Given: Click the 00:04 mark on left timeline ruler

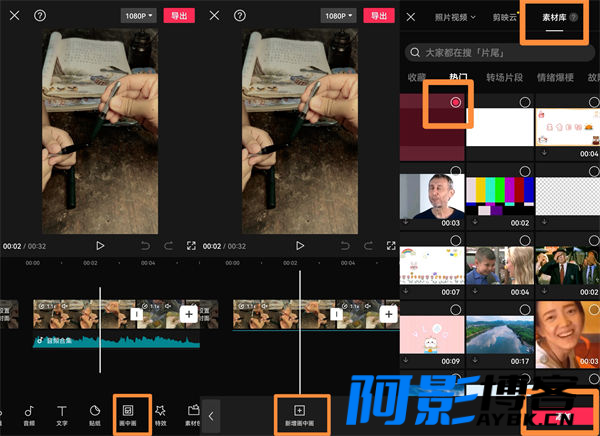Looking at the screenshot, I should click(x=148, y=263).
